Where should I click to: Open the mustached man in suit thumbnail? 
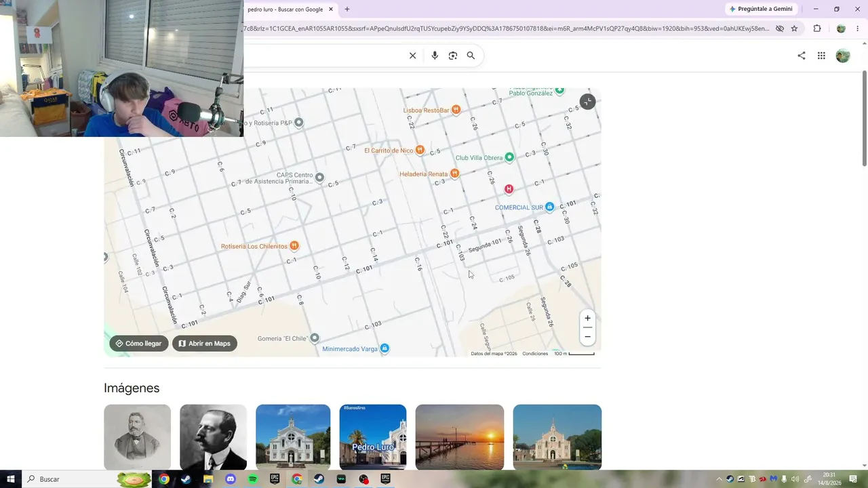point(213,437)
